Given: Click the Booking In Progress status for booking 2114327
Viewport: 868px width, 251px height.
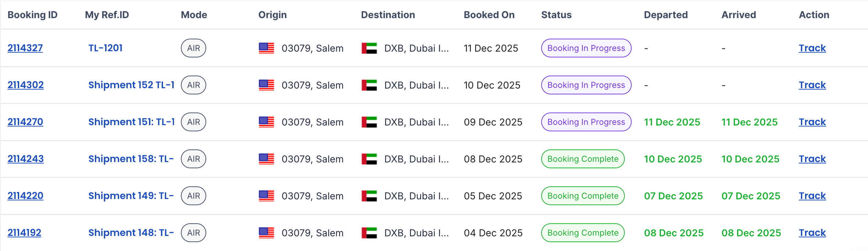Looking at the screenshot, I should point(586,48).
